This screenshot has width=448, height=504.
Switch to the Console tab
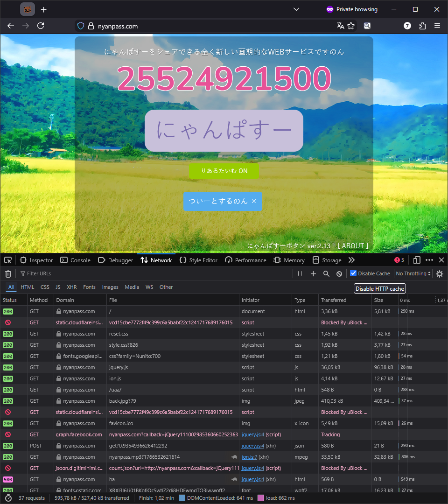click(x=76, y=260)
